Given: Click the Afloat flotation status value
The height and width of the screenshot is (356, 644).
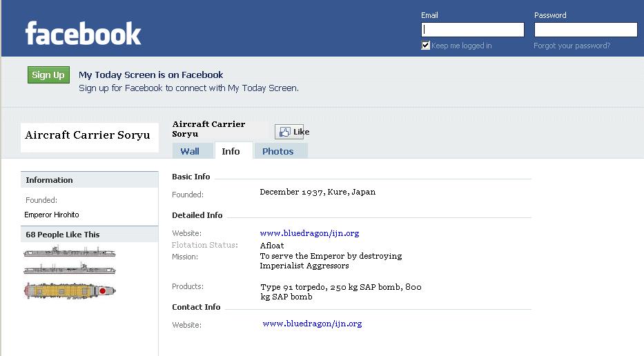Looking at the screenshot, I should pyautogui.click(x=272, y=246).
